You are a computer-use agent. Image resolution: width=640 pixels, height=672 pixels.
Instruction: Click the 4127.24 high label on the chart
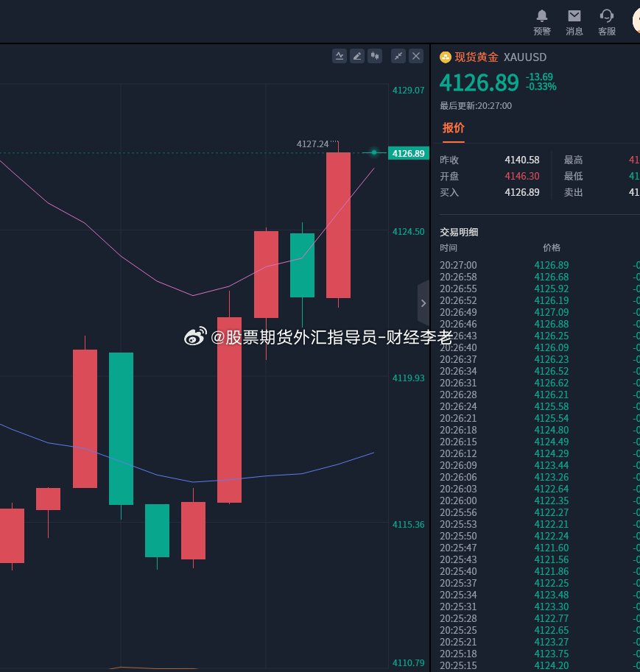[313, 144]
